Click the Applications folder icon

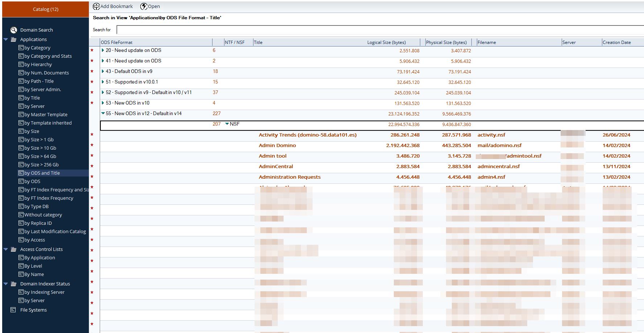click(x=13, y=40)
